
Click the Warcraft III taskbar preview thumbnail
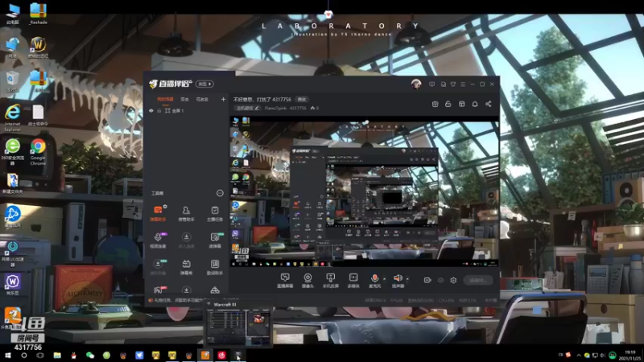(x=238, y=327)
